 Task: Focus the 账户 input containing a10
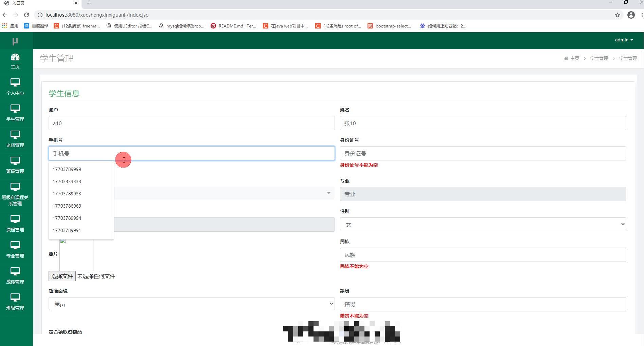192,123
